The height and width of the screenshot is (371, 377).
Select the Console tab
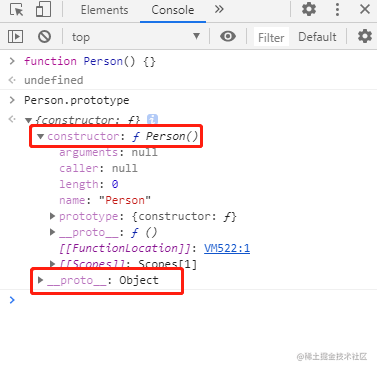click(173, 10)
